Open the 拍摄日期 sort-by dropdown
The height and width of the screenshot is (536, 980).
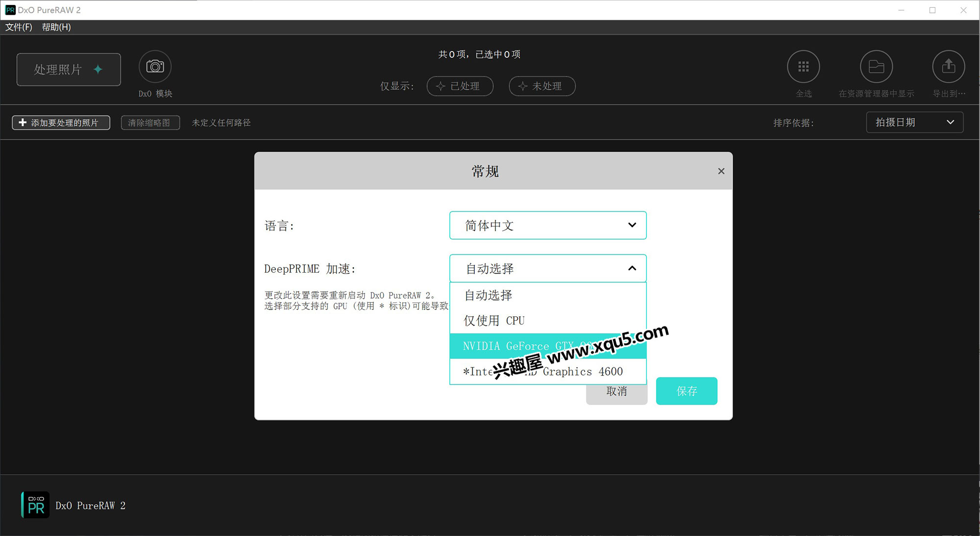914,123
